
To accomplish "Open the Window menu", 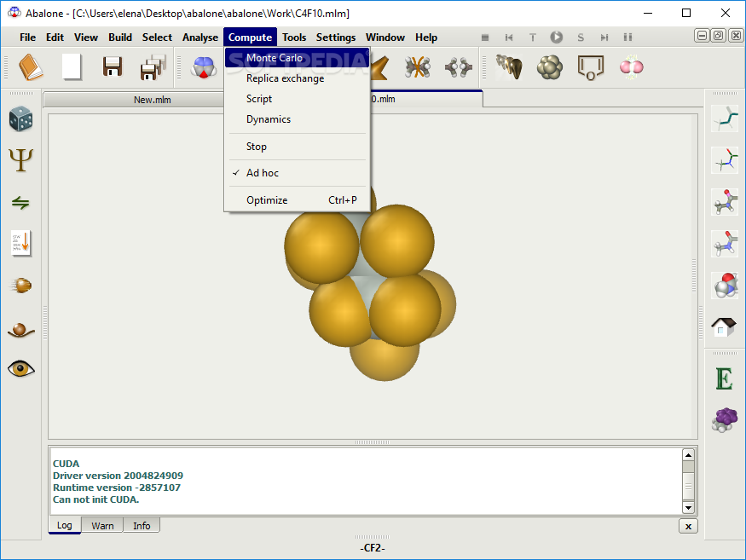I will coord(385,38).
